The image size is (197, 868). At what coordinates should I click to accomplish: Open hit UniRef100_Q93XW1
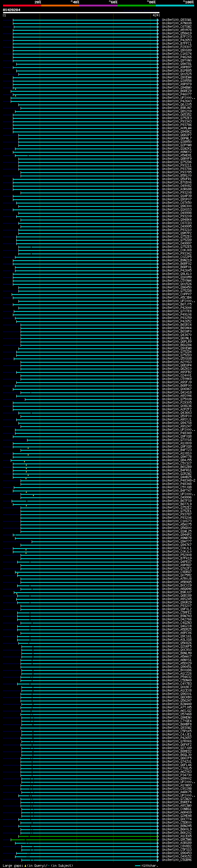tap(177, 20)
